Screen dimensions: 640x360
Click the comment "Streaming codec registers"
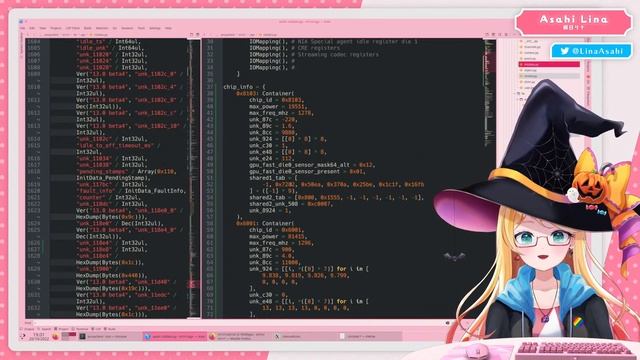(338, 54)
